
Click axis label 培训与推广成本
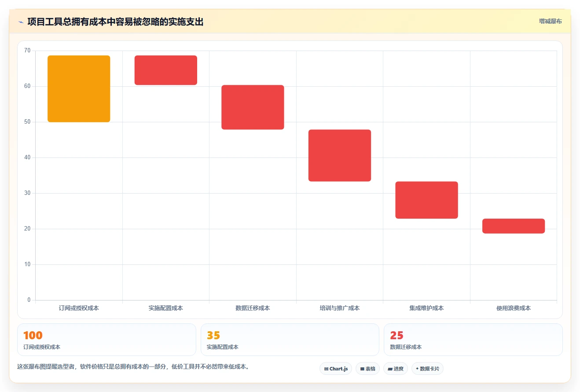pyautogui.click(x=340, y=308)
